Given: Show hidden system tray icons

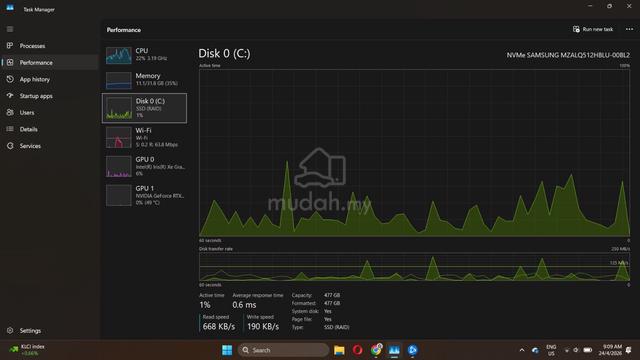Looking at the screenshot, I should point(522,350).
